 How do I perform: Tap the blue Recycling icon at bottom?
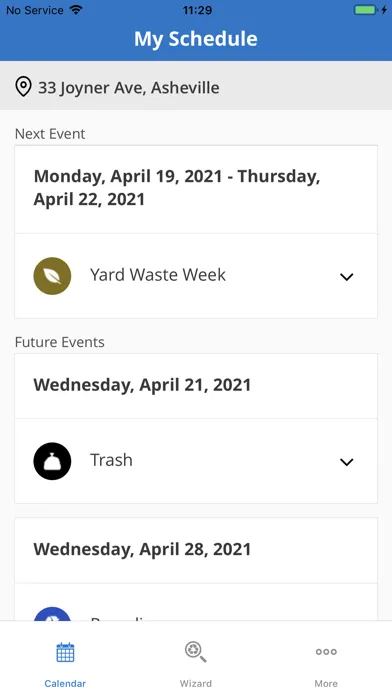point(52,614)
